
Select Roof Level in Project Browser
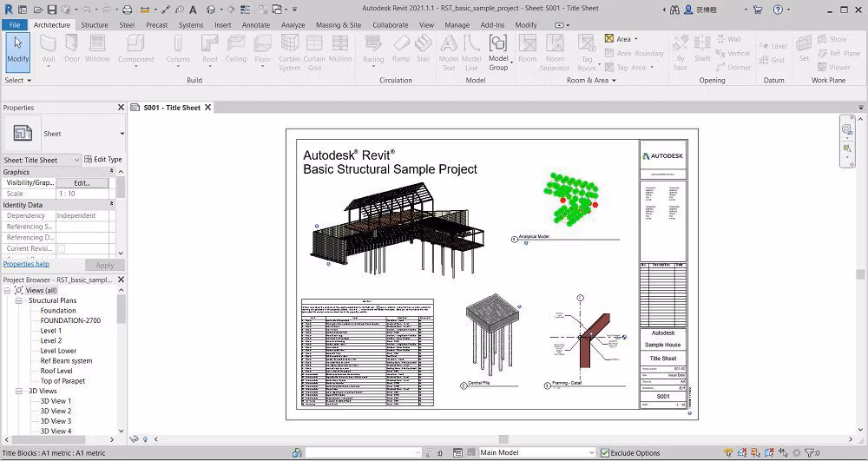[56, 371]
